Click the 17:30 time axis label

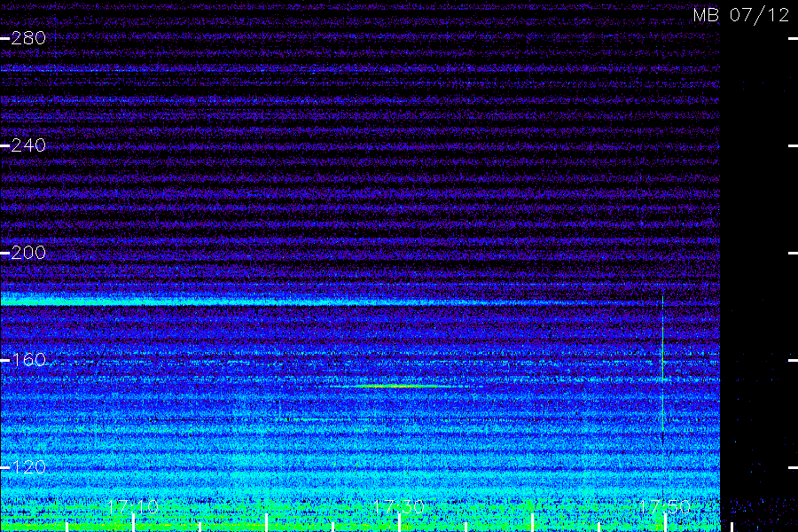[x=399, y=506]
